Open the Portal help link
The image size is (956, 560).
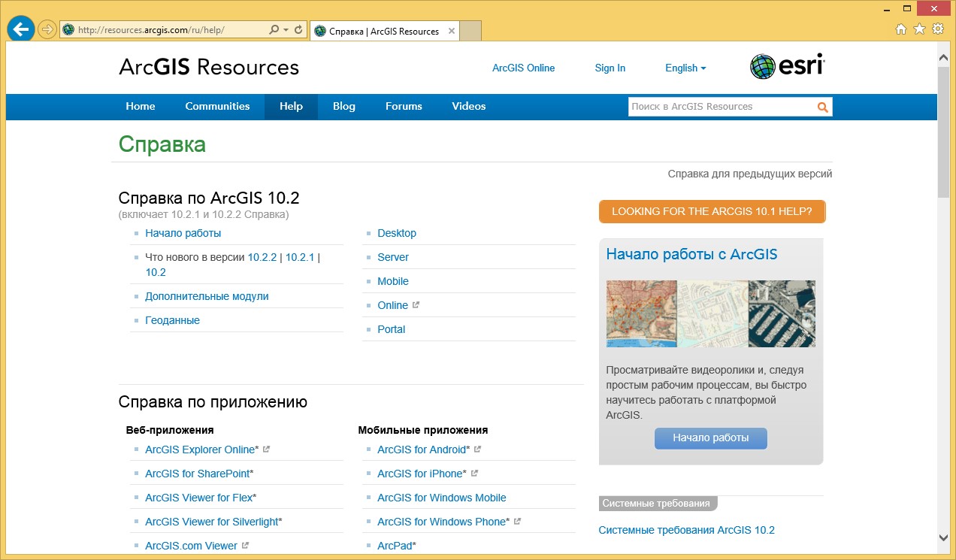(x=392, y=329)
